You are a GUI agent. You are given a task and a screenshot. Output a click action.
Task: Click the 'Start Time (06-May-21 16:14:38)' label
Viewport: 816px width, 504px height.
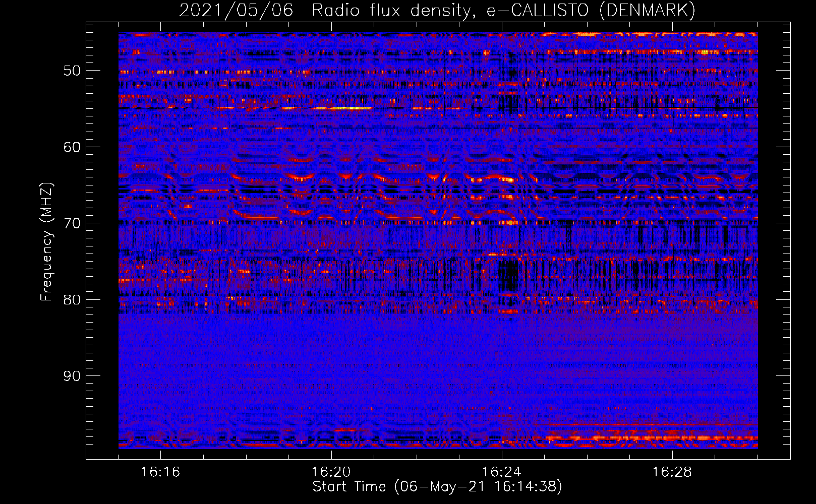pos(437,487)
